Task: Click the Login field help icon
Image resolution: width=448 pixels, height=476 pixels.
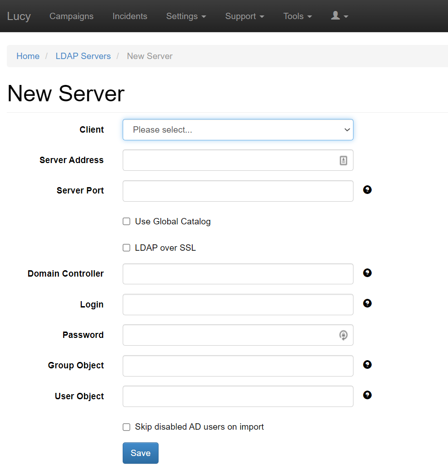Action: pos(367,303)
